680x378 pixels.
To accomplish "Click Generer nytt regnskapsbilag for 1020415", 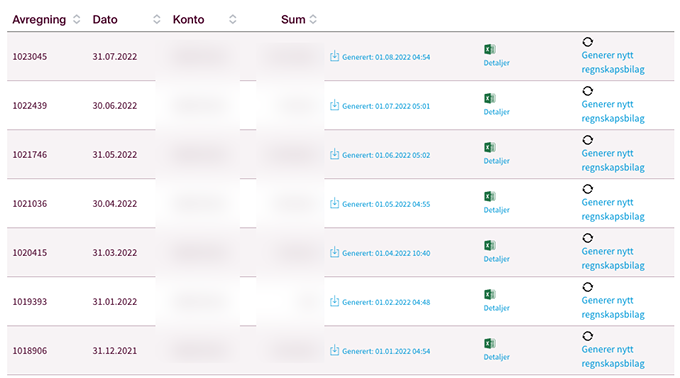I will click(x=613, y=258).
